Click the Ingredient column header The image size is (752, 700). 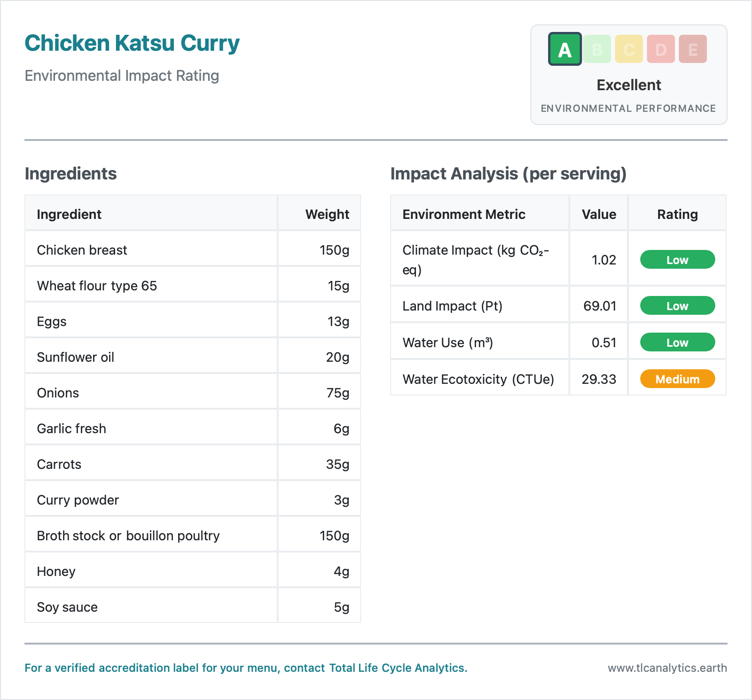(69, 214)
